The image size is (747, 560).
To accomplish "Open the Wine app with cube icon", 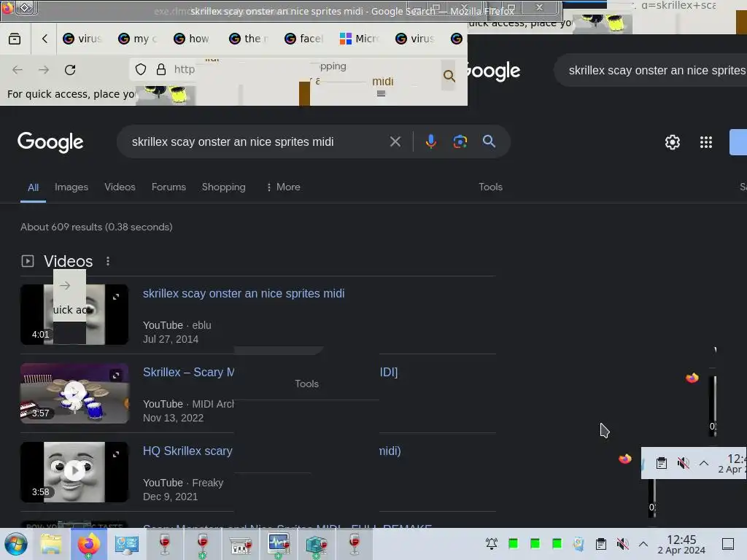I will pyautogui.click(x=317, y=544).
